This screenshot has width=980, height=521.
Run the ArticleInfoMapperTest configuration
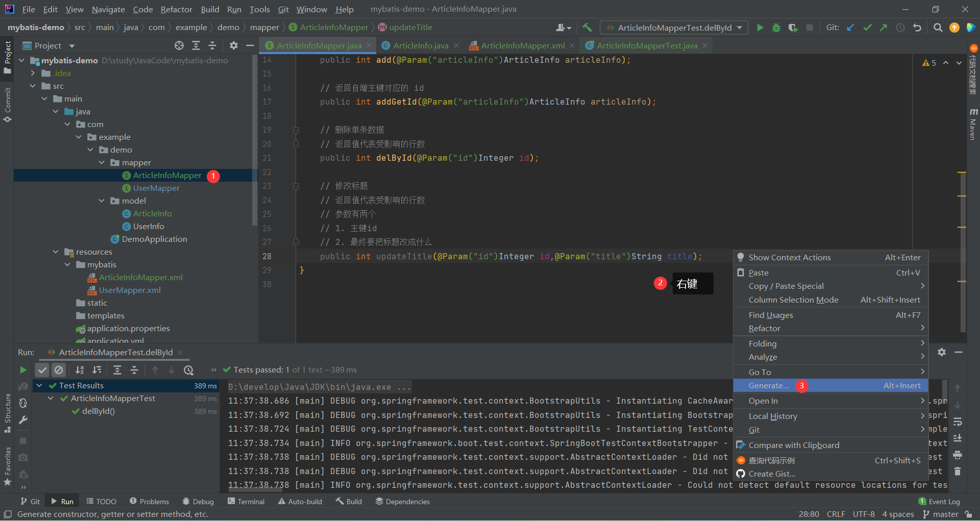click(760, 28)
